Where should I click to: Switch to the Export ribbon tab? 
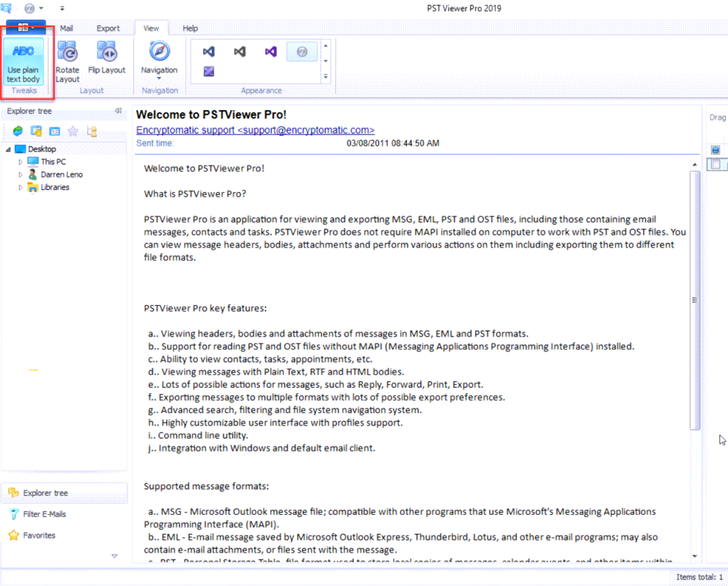pyautogui.click(x=108, y=28)
